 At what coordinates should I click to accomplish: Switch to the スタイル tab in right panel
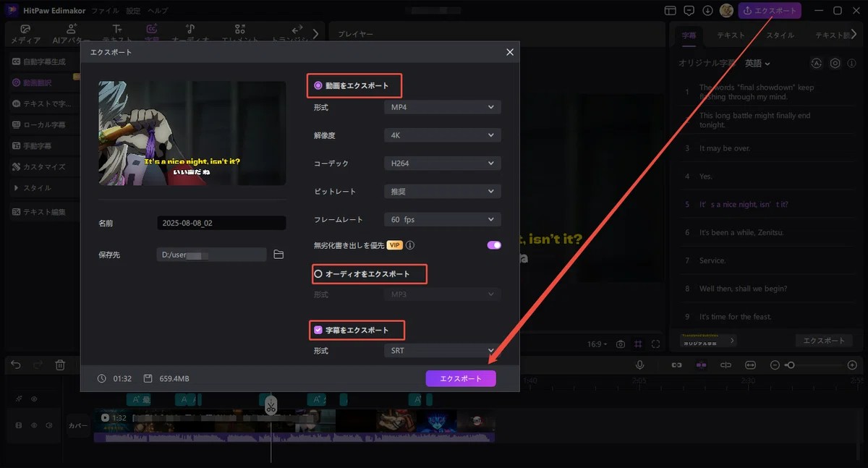click(x=780, y=35)
